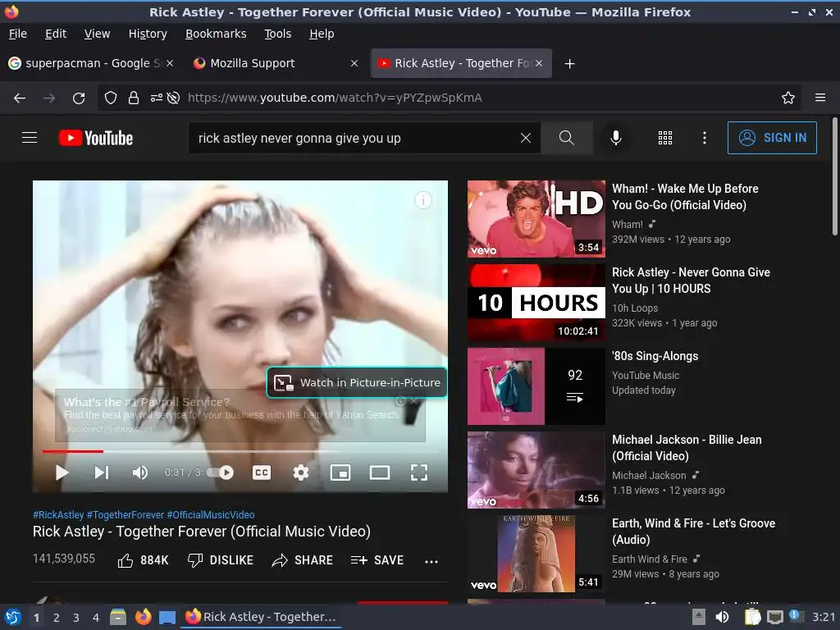
Task: Like the video with 884K likes
Action: (143, 560)
